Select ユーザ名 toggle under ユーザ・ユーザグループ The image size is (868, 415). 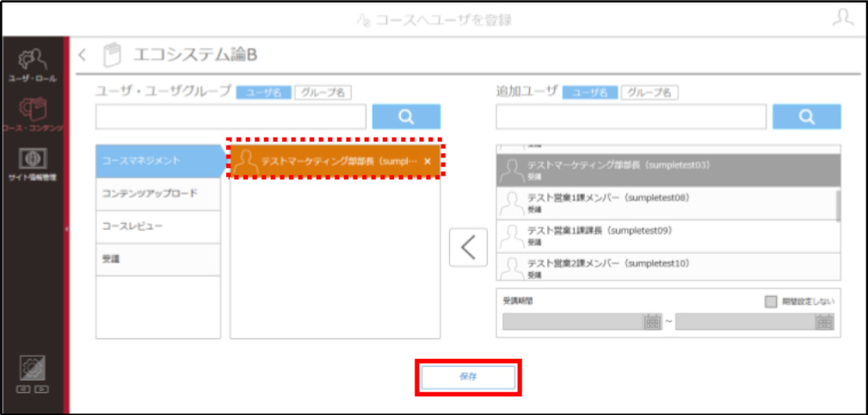(x=263, y=92)
